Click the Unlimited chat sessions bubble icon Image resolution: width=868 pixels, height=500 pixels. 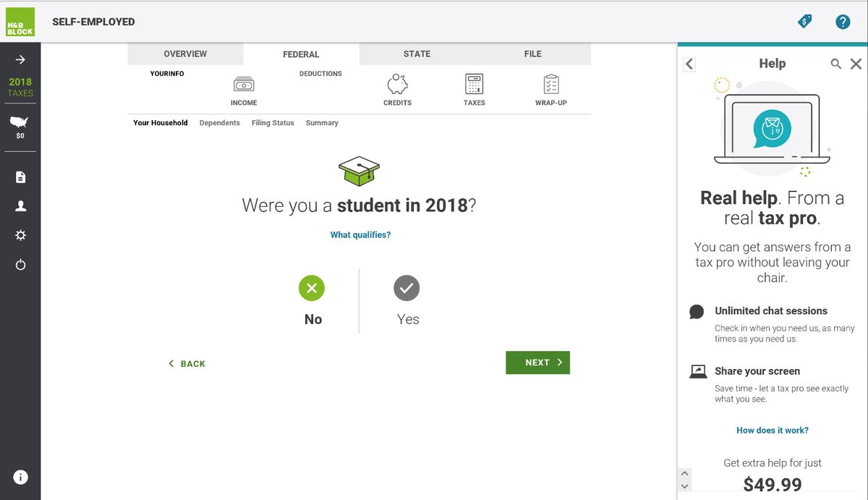point(697,312)
